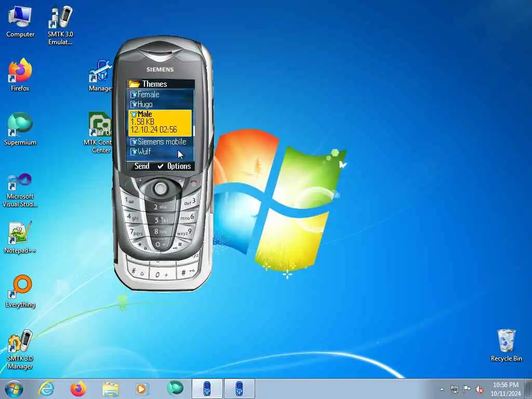Open the Recycle Bin
The height and width of the screenshot is (399, 532).
click(506, 345)
